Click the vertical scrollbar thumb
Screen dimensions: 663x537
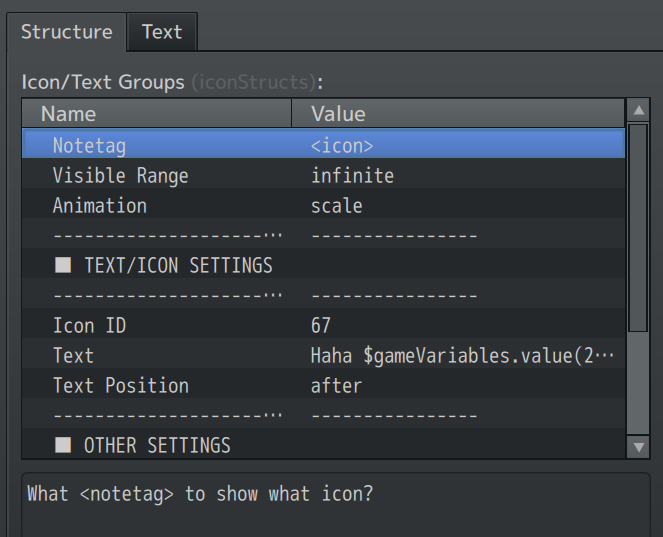pyautogui.click(x=638, y=227)
